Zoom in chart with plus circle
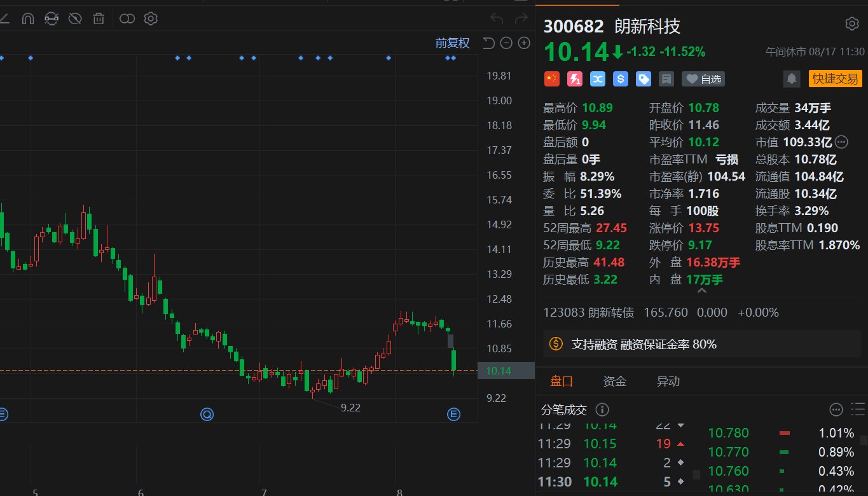Image resolution: width=868 pixels, height=496 pixels. tap(524, 43)
